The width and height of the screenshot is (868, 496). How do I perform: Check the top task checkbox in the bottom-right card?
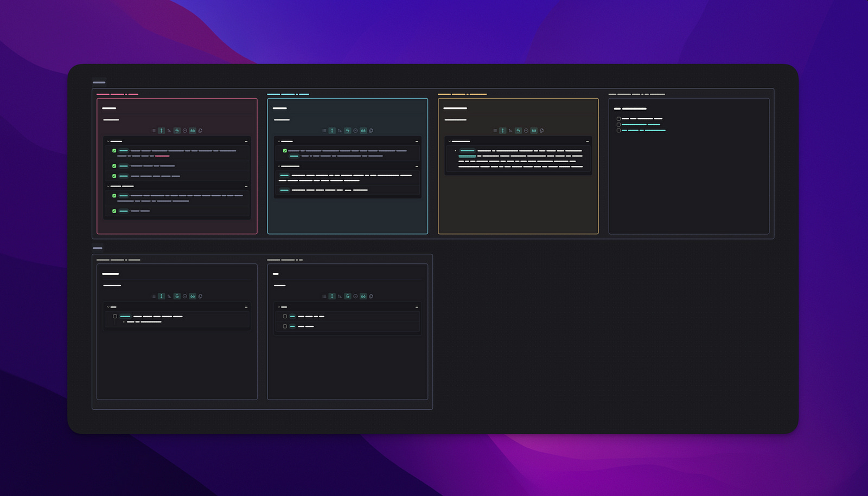click(x=285, y=316)
